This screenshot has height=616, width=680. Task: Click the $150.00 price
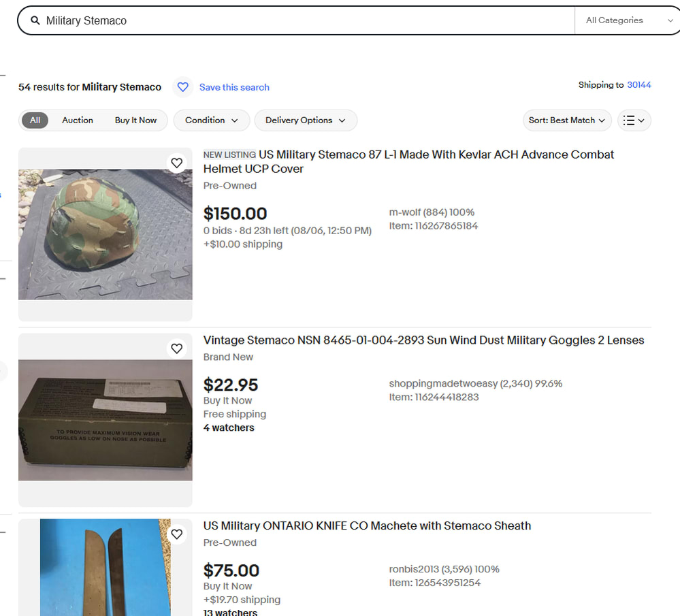click(235, 214)
